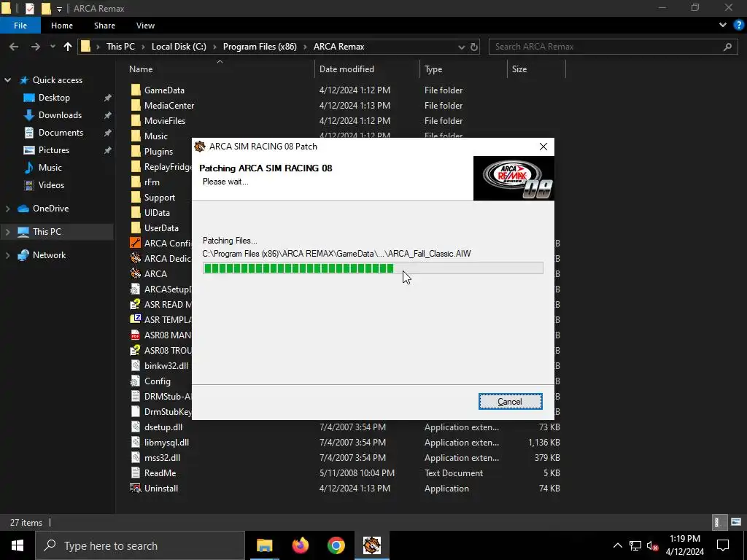
Task: Go up one folder level
Action: (68, 47)
